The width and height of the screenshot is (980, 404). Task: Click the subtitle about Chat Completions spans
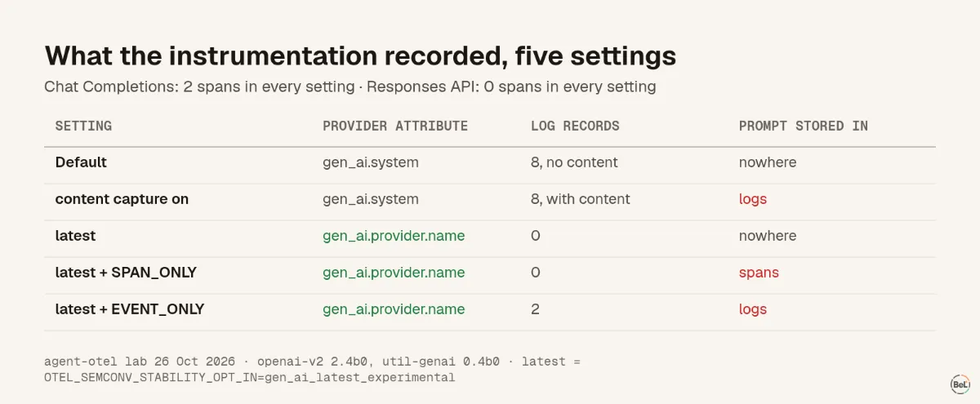350,86
